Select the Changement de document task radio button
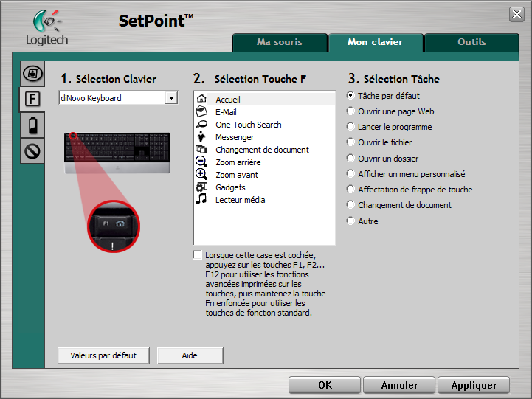Viewport: 532px width, 399px height. [350, 205]
